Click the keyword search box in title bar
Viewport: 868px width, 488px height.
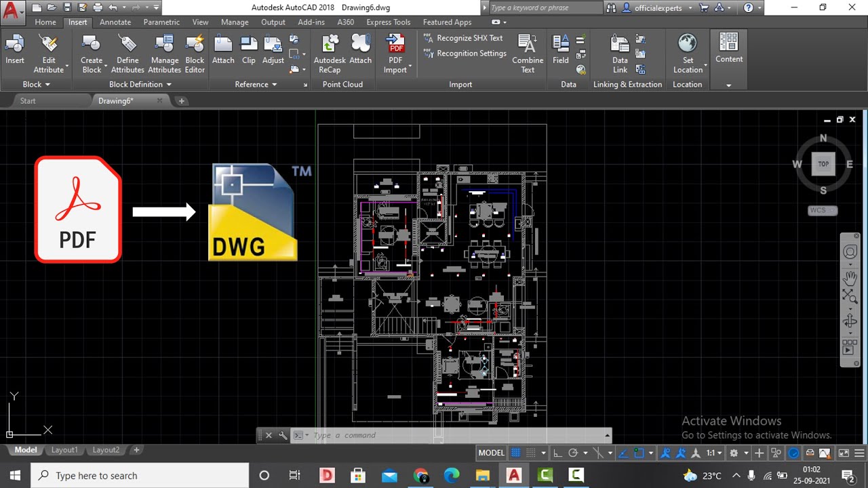tap(545, 7)
